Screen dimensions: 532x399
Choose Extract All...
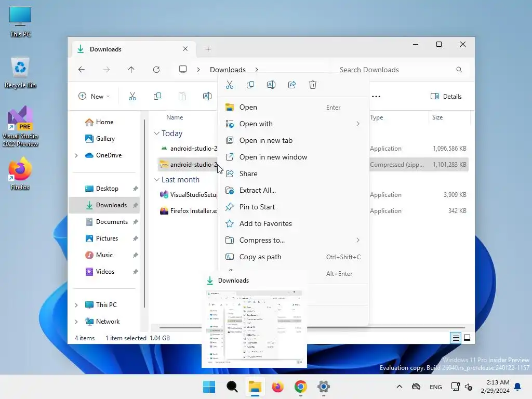click(x=293, y=190)
